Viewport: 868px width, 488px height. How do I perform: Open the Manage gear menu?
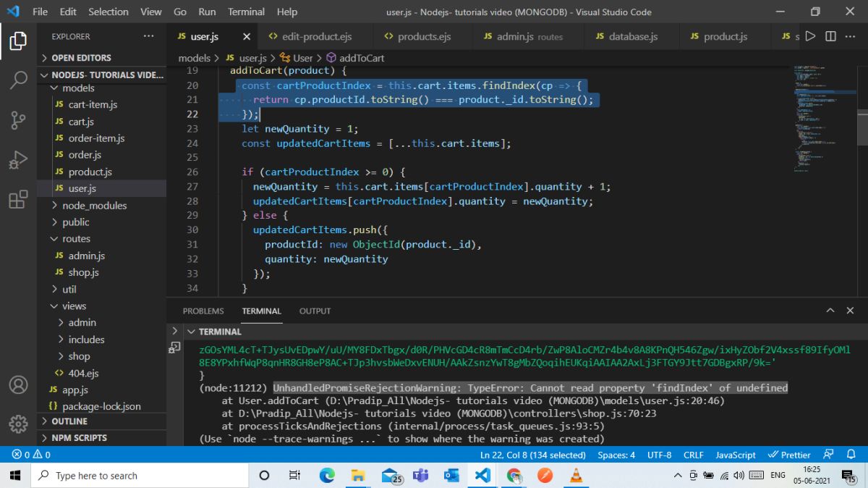point(18,424)
